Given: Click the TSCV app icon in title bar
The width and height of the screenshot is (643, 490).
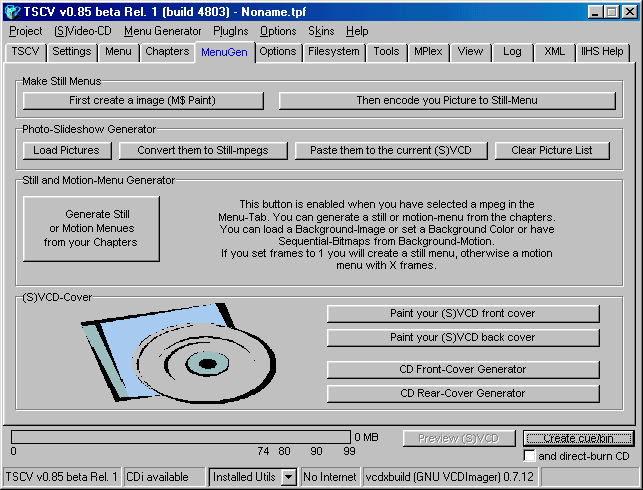Looking at the screenshot, I should [x=12, y=11].
